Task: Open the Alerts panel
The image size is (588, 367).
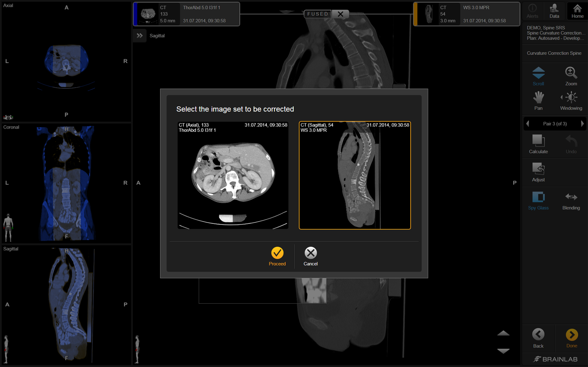Action: pos(532,11)
